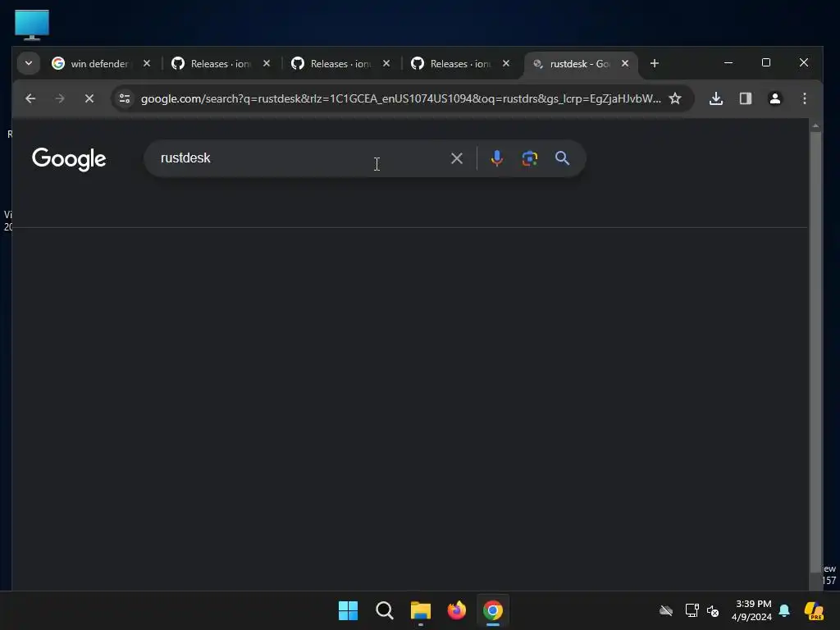The width and height of the screenshot is (840, 630).
Task: Close the rustdesk search tab
Action: [x=625, y=63]
